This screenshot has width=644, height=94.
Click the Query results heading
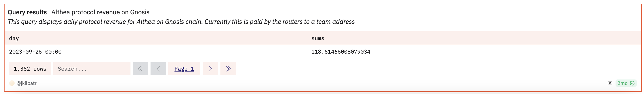(x=27, y=12)
